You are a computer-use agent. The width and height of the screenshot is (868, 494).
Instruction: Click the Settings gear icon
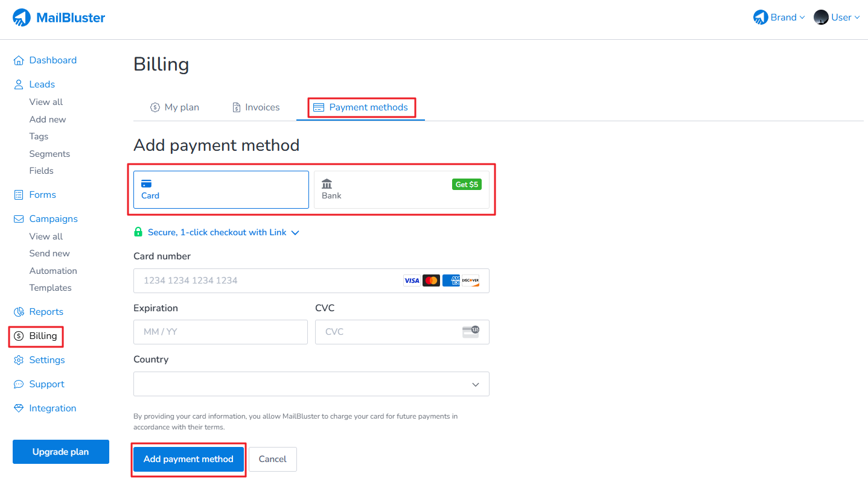[x=19, y=360]
